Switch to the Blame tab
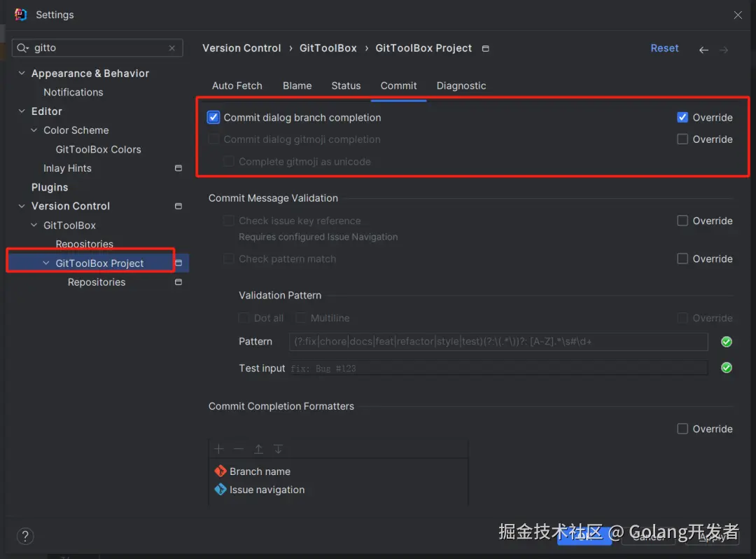Viewport: 756px width, 559px height. click(297, 86)
